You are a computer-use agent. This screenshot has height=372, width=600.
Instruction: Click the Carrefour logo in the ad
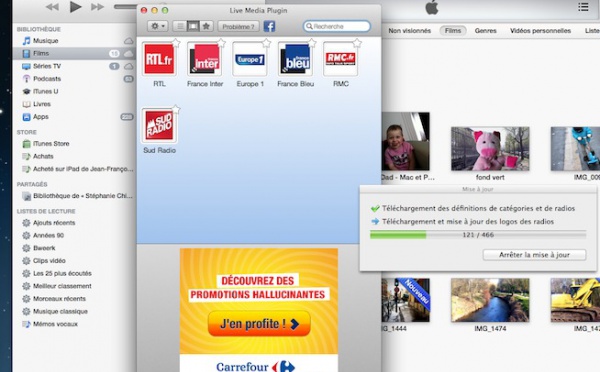255,367
